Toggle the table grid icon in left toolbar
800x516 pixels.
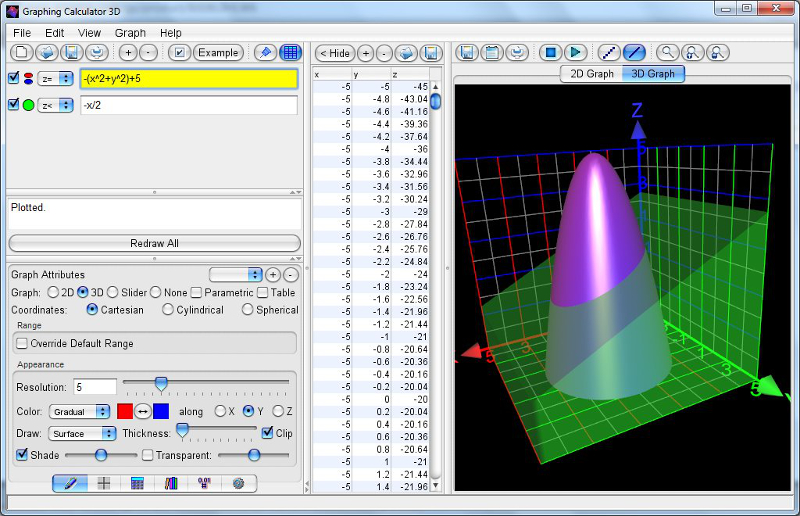(290, 53)
